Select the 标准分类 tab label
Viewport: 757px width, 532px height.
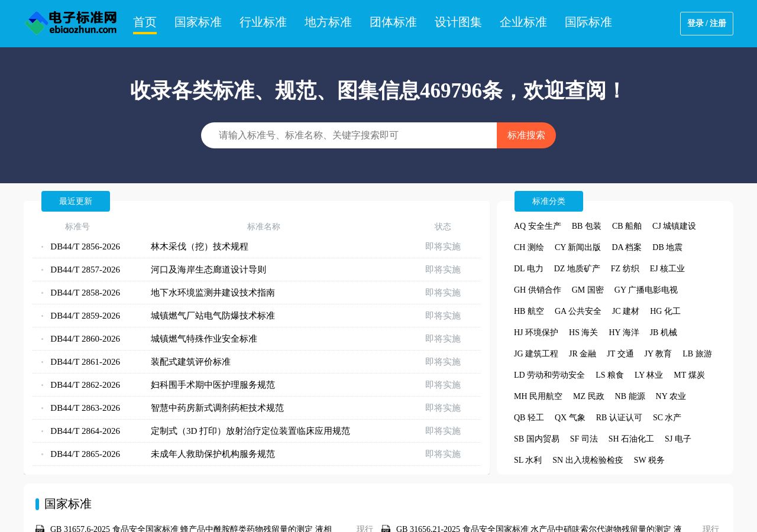tap(549, 201)
